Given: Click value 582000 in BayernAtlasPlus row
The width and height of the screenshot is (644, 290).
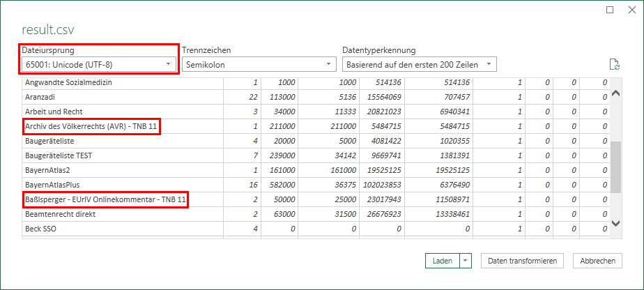Looking at the screenshot, I should (282, 185).
